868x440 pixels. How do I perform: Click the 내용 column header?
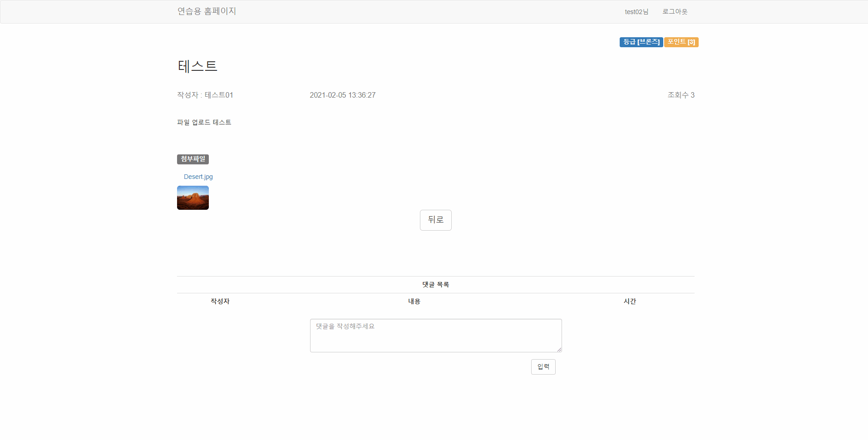tap(414, 302)
